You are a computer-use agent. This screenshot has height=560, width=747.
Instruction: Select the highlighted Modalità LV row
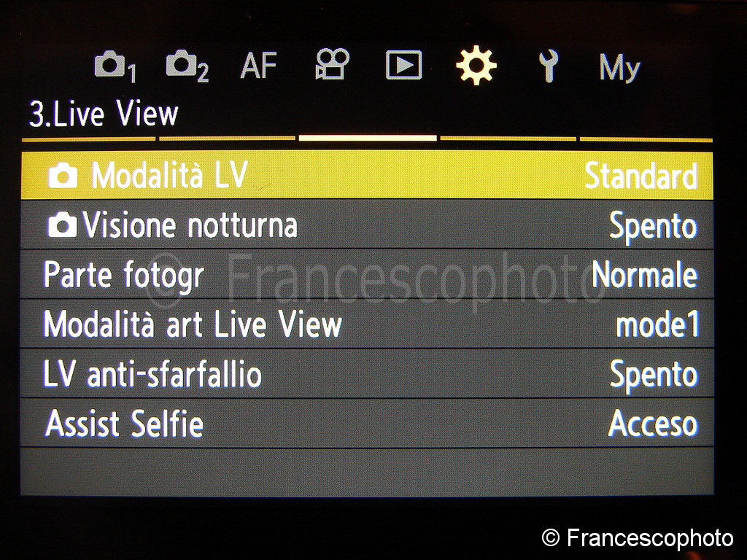tap(368, 175)
